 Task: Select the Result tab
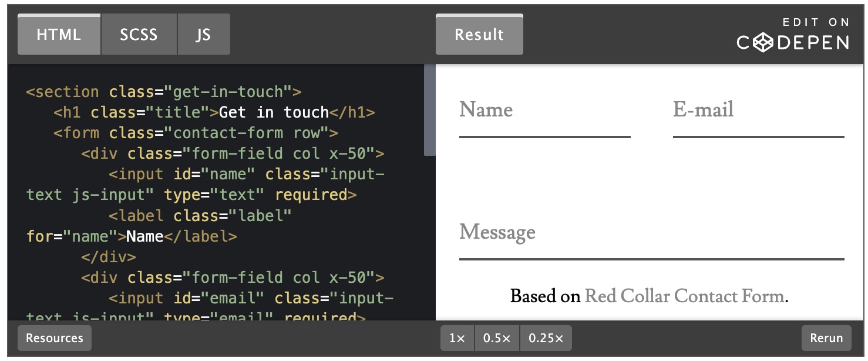[479, 35]
